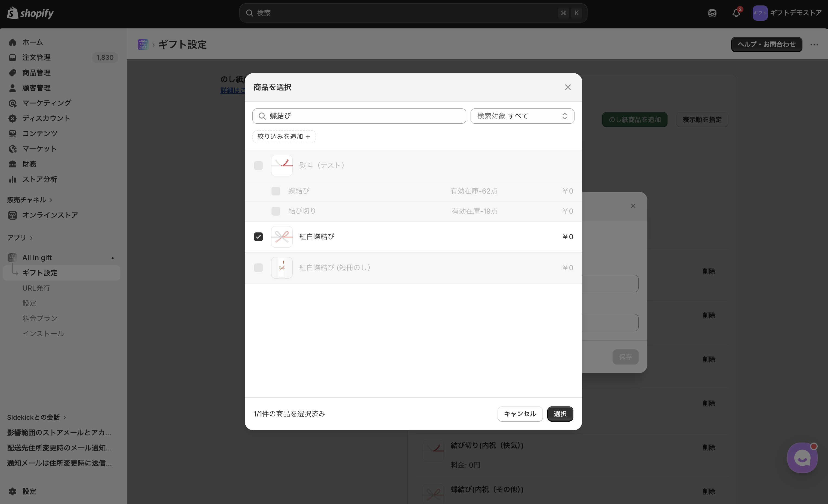Open notifications bell icon

click(736, 13)
